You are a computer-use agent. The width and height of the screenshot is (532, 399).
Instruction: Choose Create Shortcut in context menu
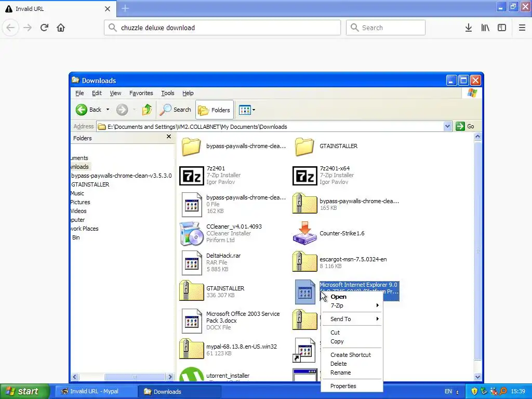(352, 355)
